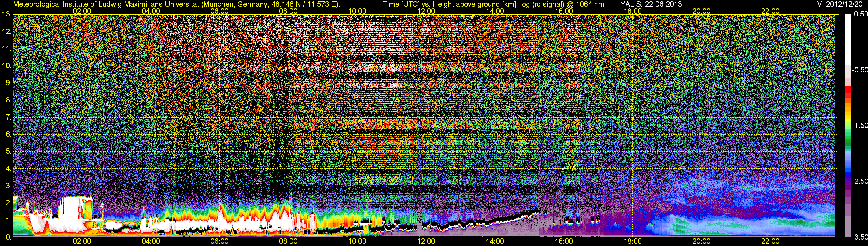Click the red segment of the colorbar

tap(848, 89)
